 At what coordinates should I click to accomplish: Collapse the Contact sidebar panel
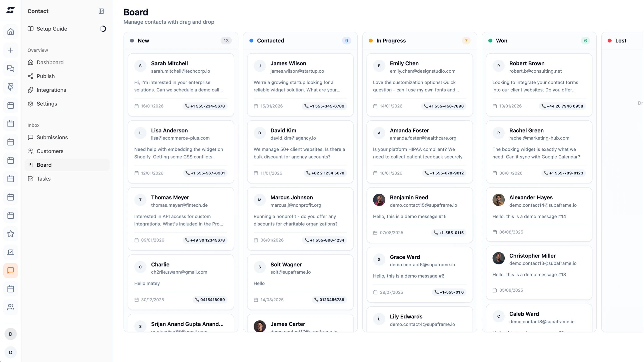(x=101, y=11)
